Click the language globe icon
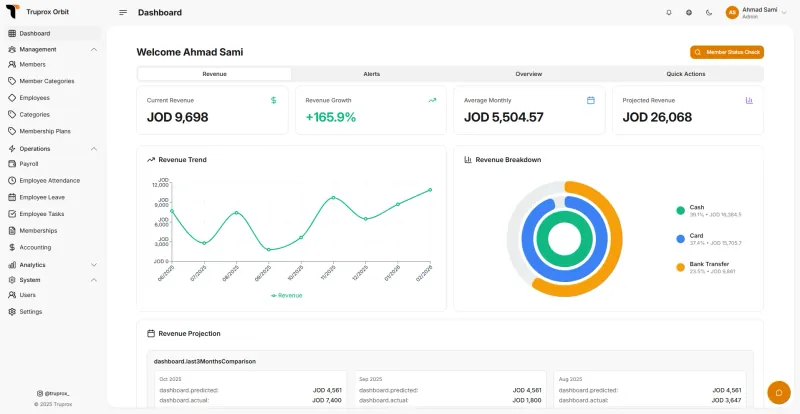The height and width of the screenshot is (414, 800). click(689, 13)
